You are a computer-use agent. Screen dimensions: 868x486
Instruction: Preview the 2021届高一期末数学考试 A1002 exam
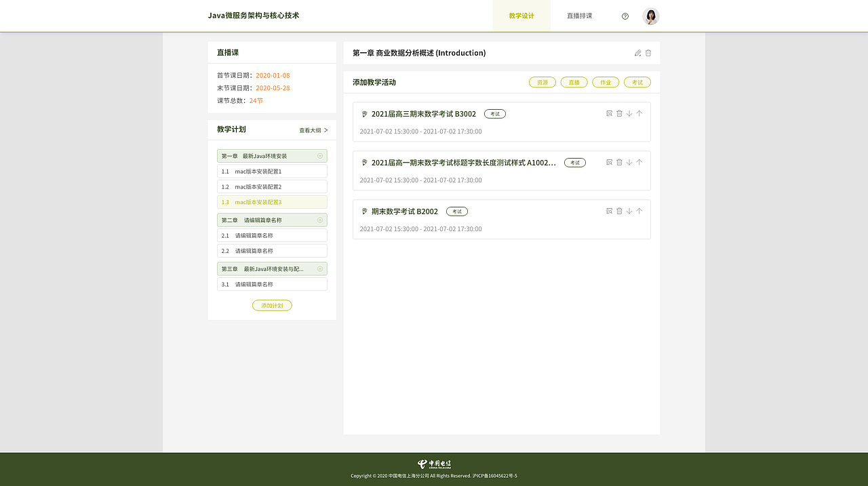pos(609,163)
